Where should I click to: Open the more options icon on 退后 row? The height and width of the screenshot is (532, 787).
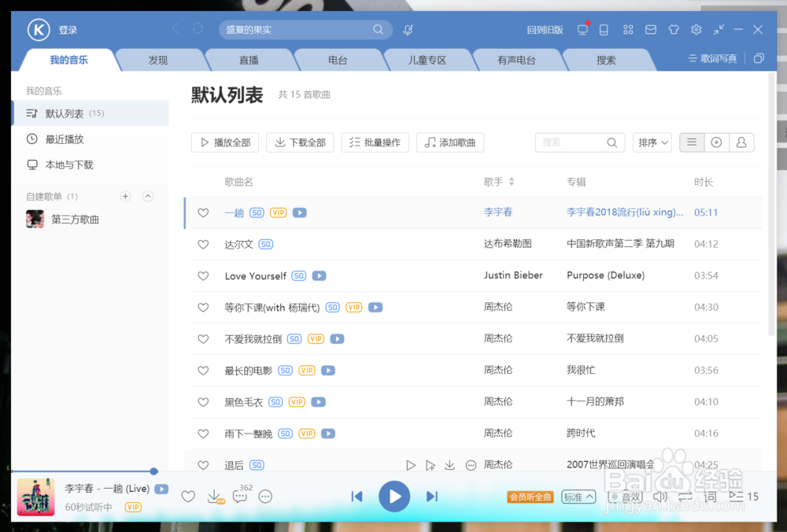(x=471, y=466)
